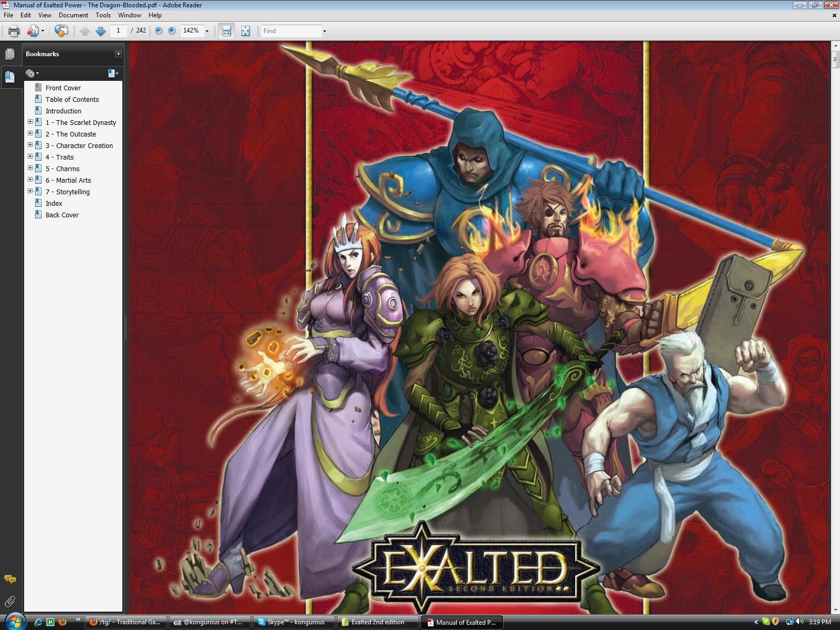Launch Firefox from quick launch

coord(62,622)
